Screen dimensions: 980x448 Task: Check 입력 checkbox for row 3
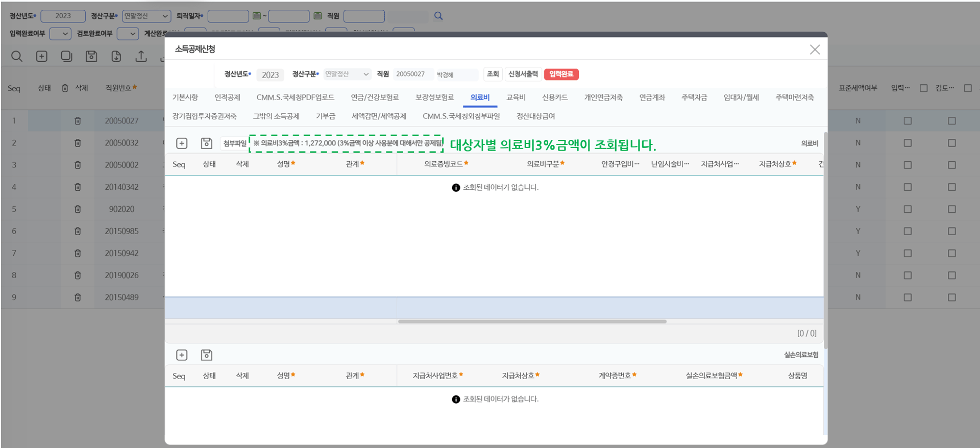[908, 165]
